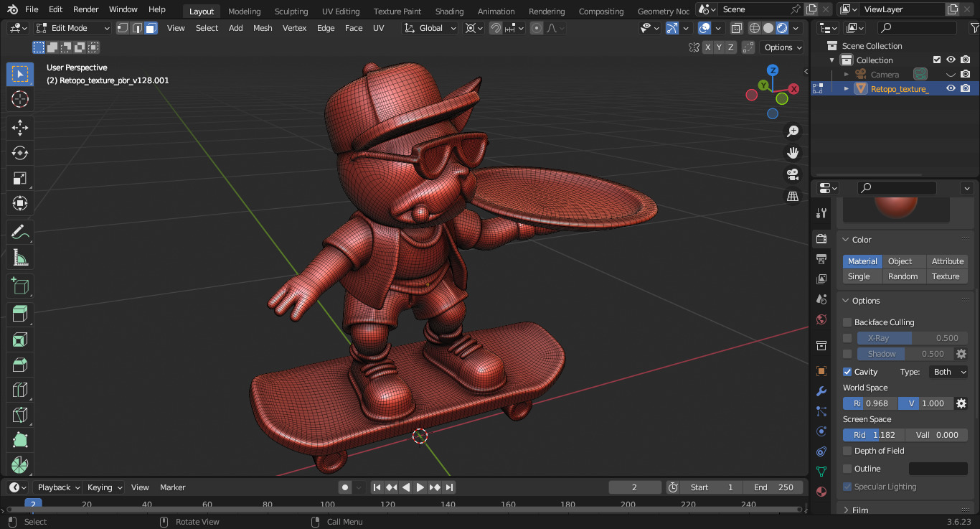Select the Measure tool
Screen dimensions: 980x529
coord(20,257)
